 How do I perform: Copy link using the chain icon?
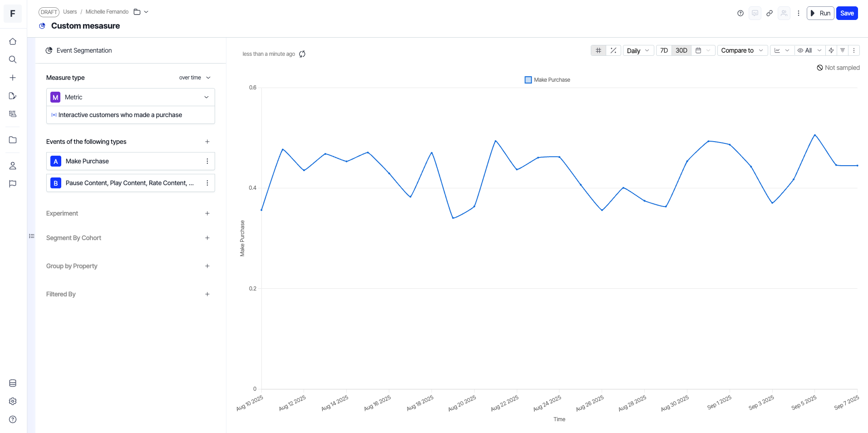(x=770, y=13)
